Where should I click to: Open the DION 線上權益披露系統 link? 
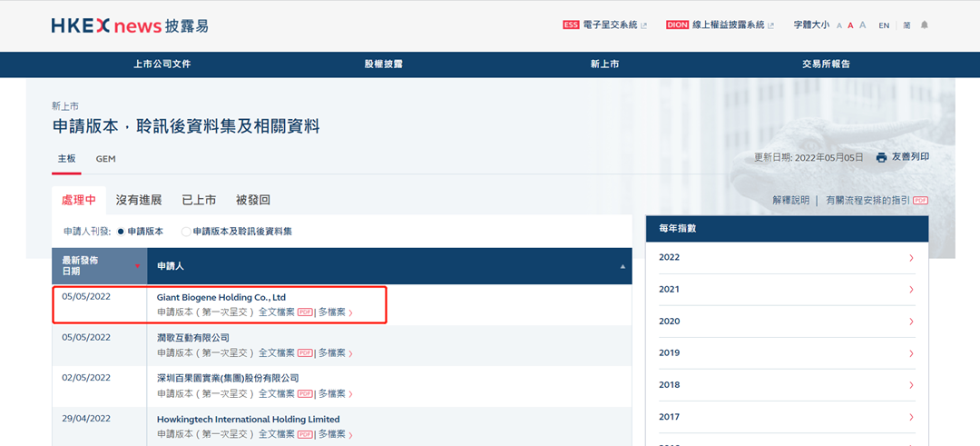click(720, 25)
